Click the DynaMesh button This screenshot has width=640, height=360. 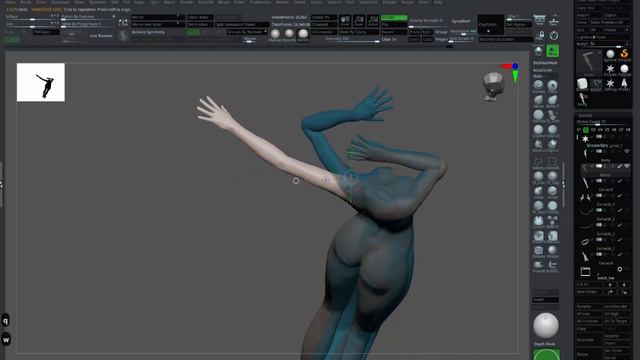(460, 21)
